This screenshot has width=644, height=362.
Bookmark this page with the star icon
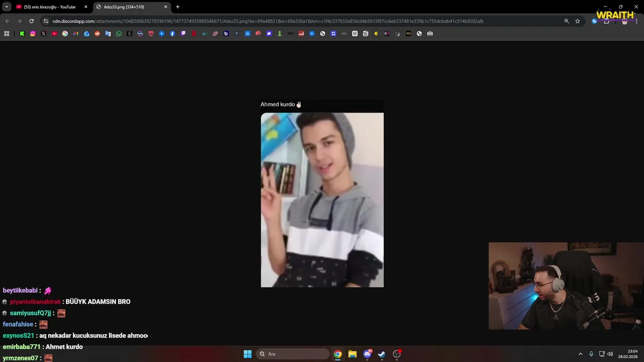click(x=578, y=21)
